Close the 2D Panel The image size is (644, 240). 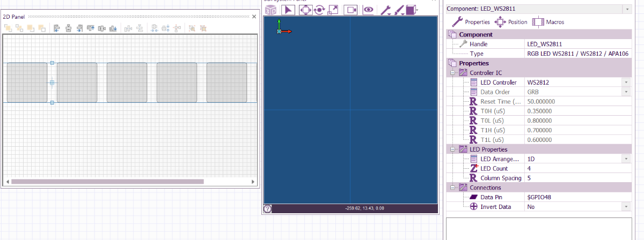coord(254,17)
